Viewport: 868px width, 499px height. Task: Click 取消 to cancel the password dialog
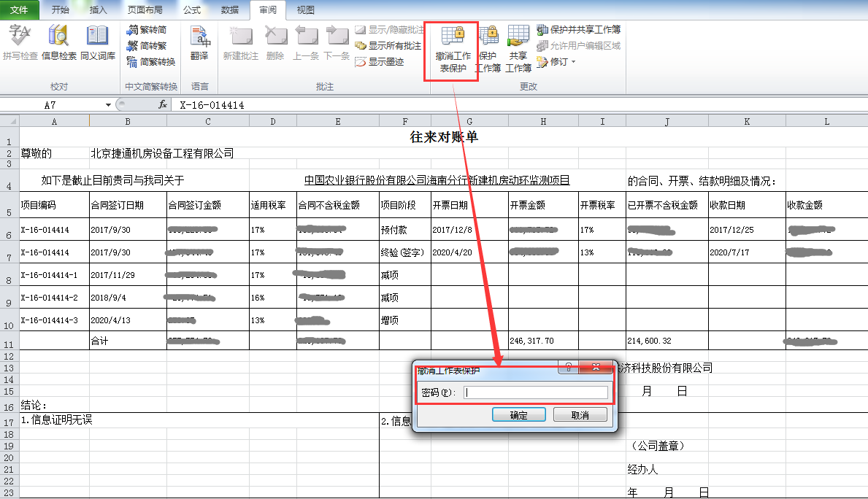pos(580,415)
